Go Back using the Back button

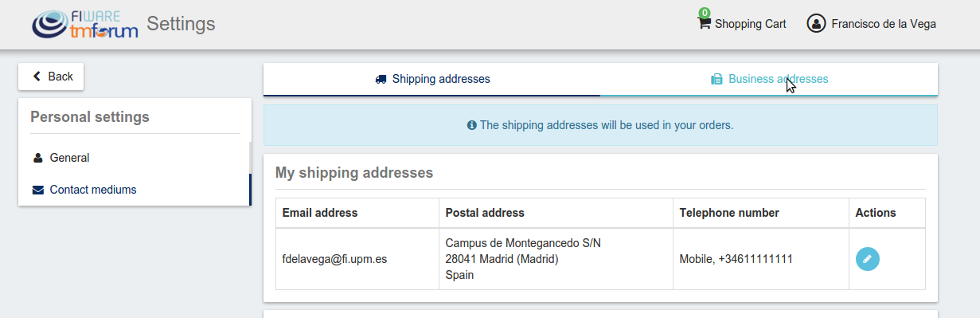coord(51,77)
